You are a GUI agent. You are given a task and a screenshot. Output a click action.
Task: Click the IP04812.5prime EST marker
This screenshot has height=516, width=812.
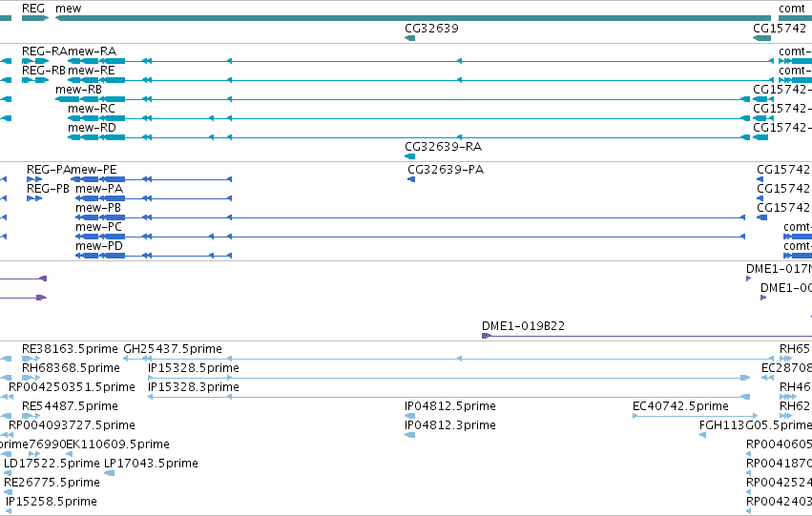[x=409, y=416]
